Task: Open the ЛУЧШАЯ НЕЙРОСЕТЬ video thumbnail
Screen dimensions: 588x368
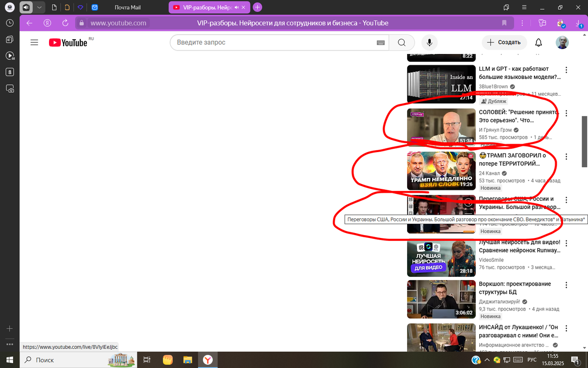Action: [441, 258]
